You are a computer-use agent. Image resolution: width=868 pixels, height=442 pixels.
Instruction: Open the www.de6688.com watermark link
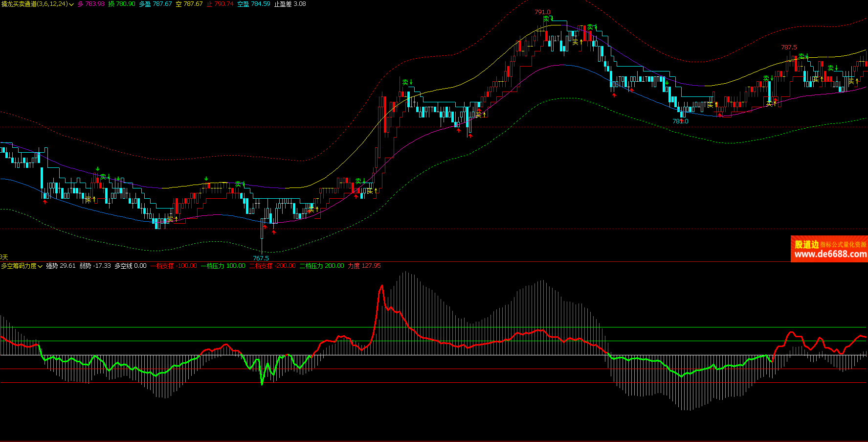830,254
